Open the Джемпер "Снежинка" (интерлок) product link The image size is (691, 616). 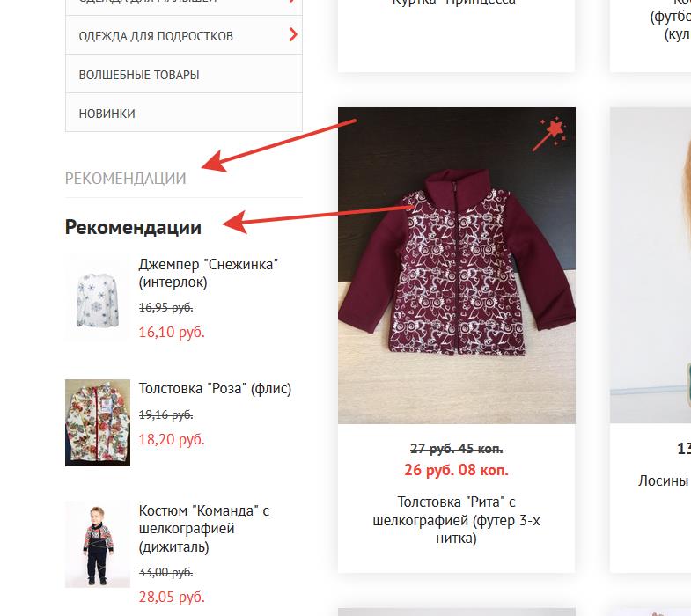(209, 273)
